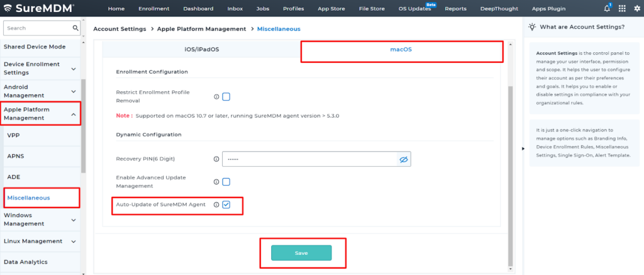
Task: Open the notifications bell icon
Action: pyautogui.click(x=607, y=9)
